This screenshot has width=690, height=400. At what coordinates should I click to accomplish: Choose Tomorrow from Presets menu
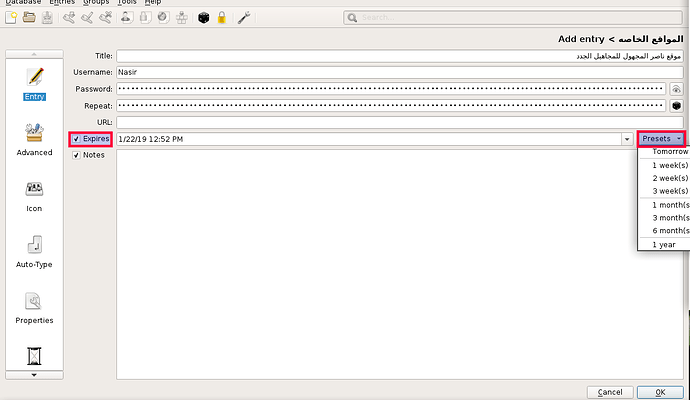[x=669, y=152]
